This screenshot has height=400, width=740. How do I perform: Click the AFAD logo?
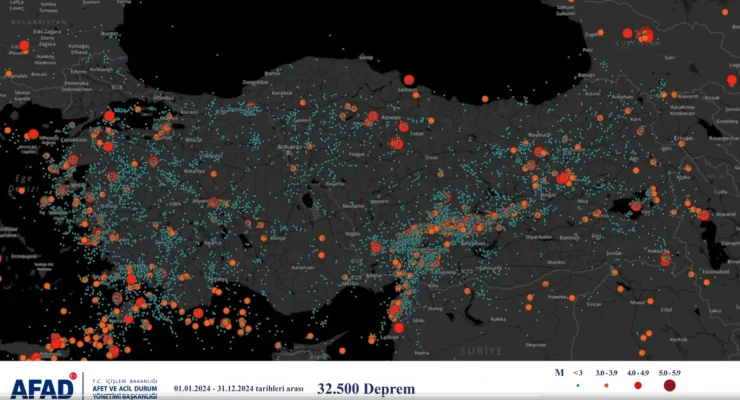[x=38, y=386]
